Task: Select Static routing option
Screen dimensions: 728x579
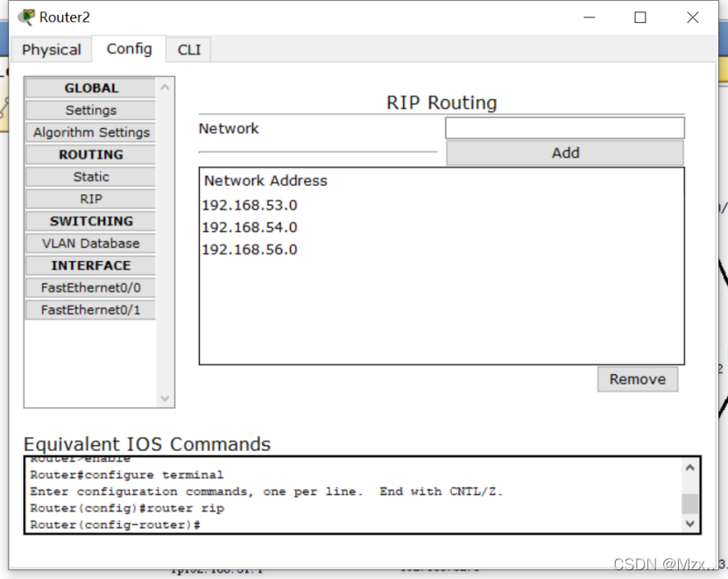Action: coord(91,177)
